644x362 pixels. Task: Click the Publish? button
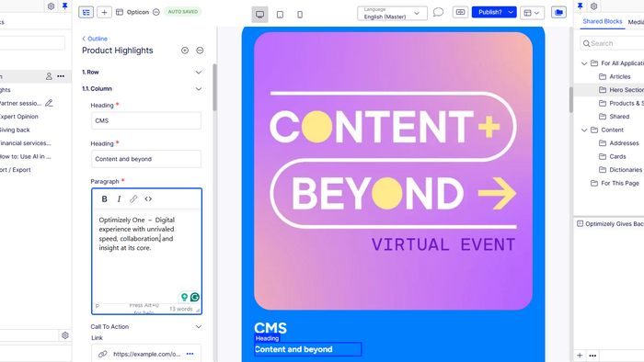pos(489,12)
